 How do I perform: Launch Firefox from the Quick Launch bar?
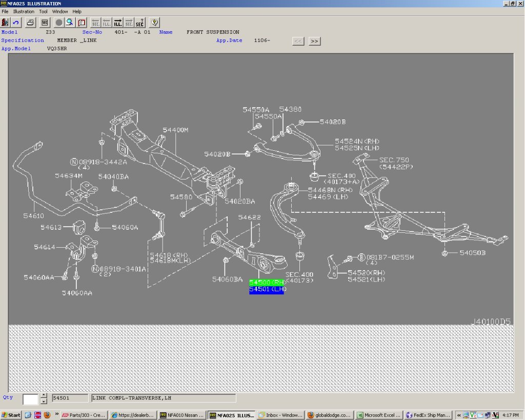[x=47, y=415]
